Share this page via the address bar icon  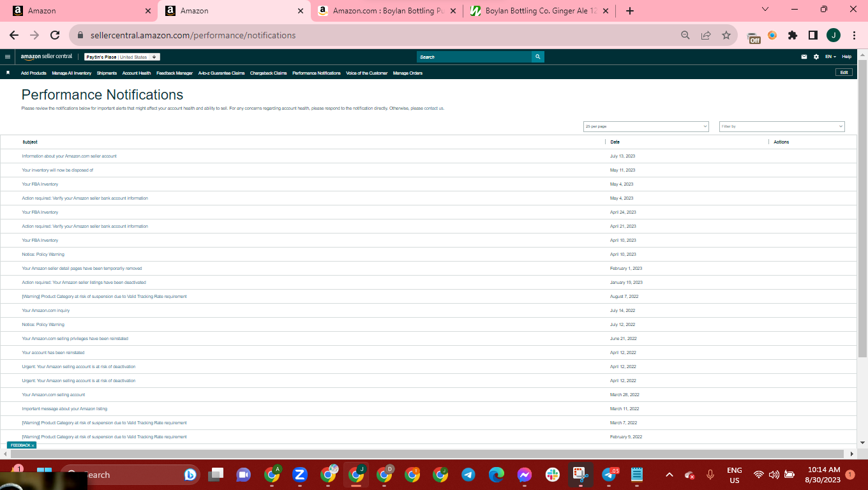coord(706,35)
